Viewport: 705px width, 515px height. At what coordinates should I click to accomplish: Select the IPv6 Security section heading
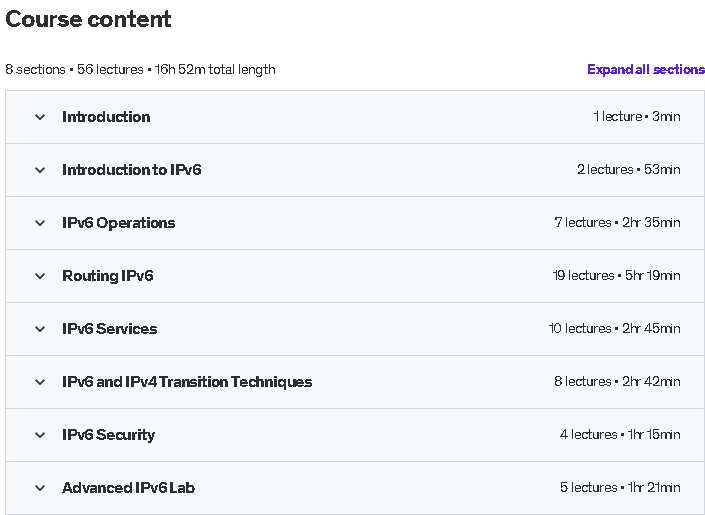pos(108,435)
